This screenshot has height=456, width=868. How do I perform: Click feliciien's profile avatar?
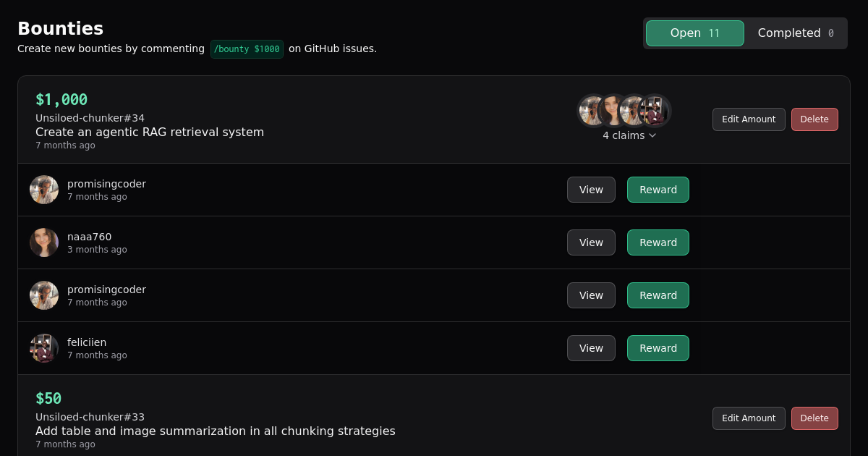click(44, 348)
